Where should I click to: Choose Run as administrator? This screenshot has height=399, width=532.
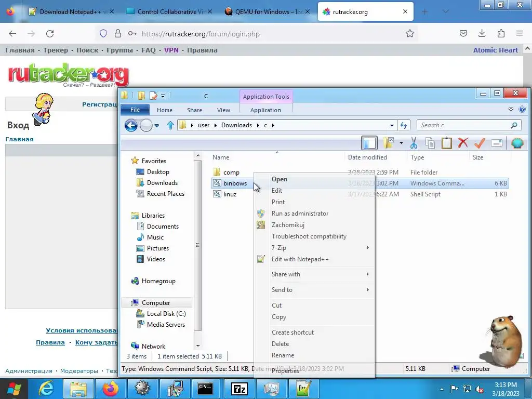(300, 214)
